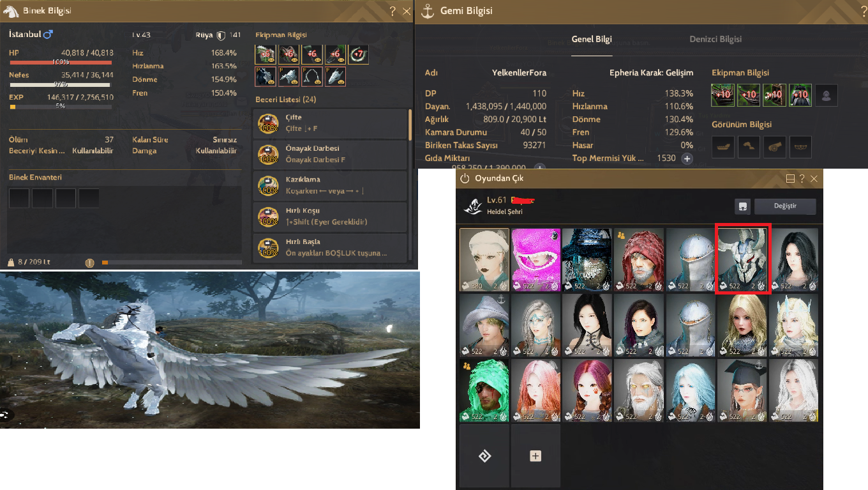
Task: Click the mount name İstanbul
Action: coord(25,34)
